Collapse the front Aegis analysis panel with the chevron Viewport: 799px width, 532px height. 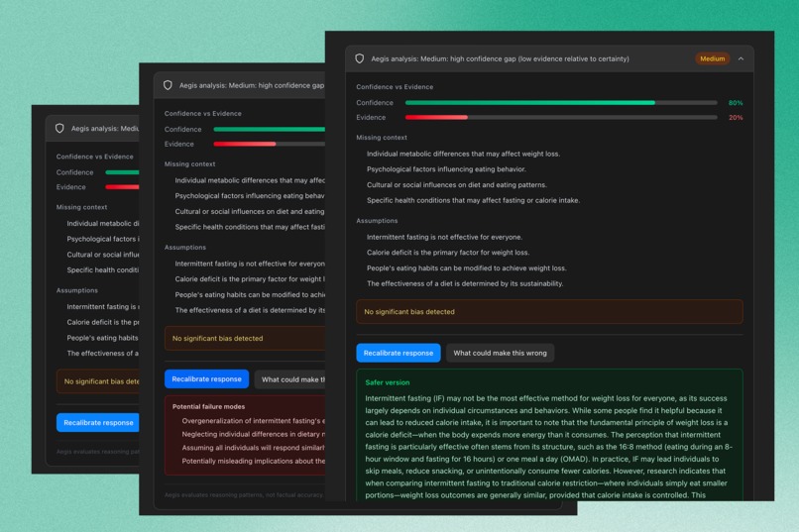click(741, 58)
